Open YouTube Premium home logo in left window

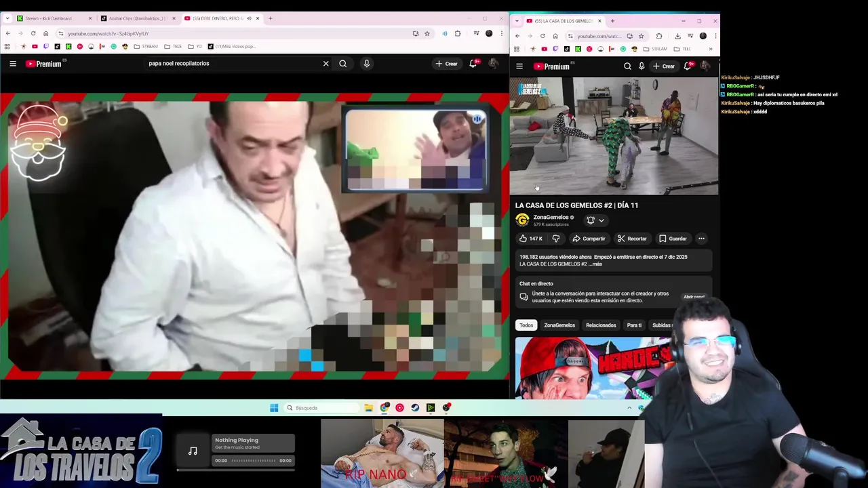(44, 64)
